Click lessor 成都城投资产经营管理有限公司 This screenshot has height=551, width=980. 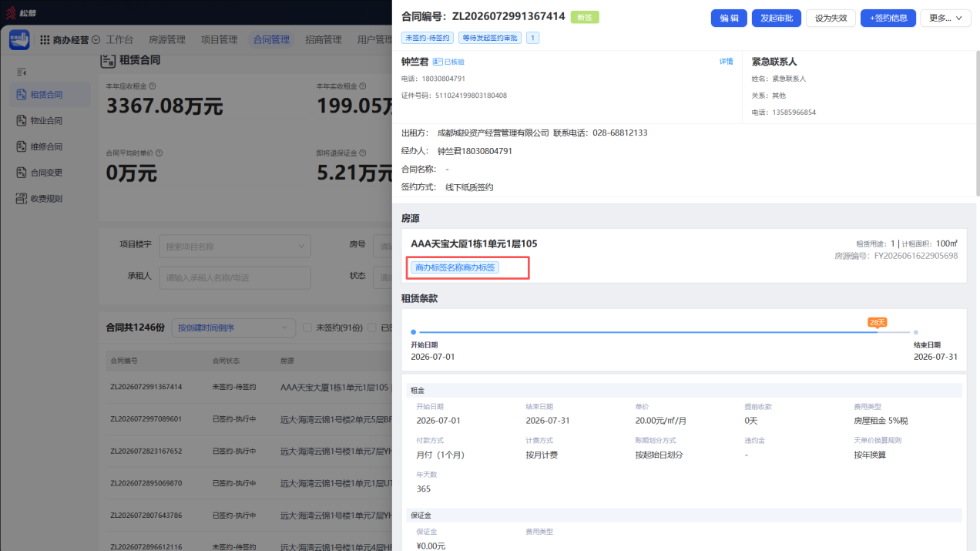[x=493, y=133]
